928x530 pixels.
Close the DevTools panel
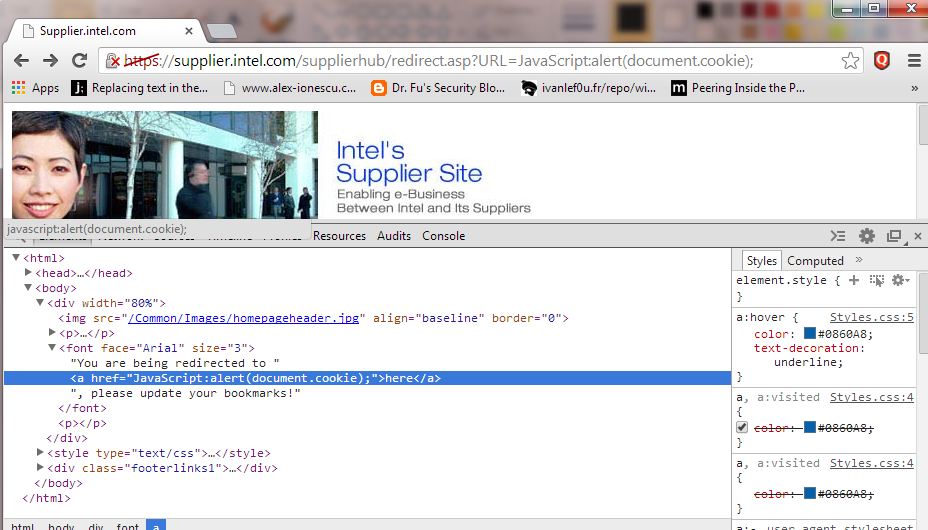918,236
